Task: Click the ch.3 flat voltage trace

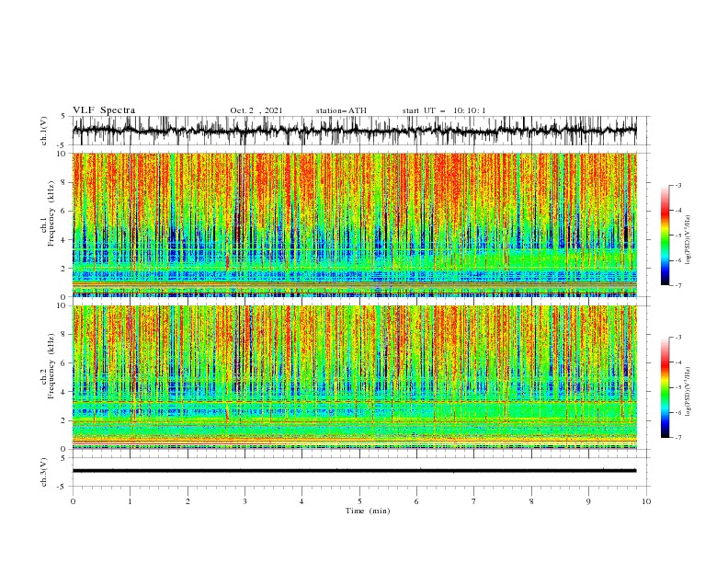Action: 354,471
